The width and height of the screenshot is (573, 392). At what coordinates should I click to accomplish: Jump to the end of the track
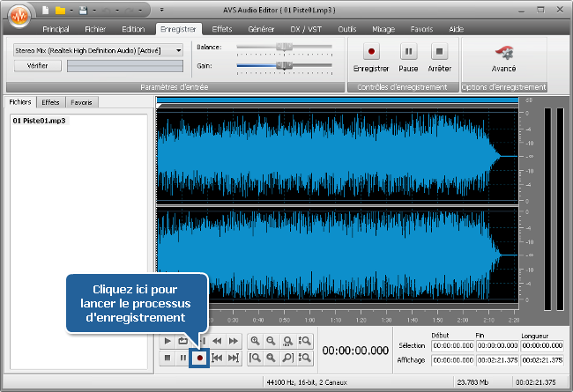(234, 358)
